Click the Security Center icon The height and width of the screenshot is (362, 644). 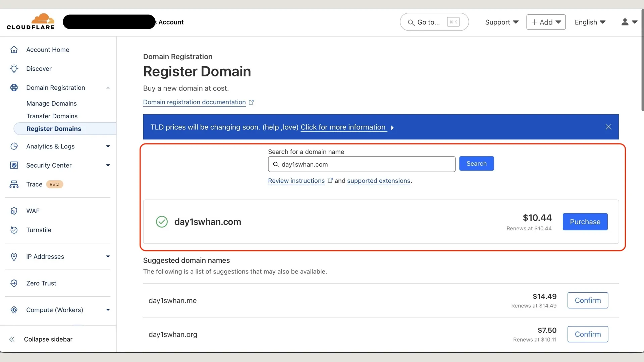[x=14, y=165]
